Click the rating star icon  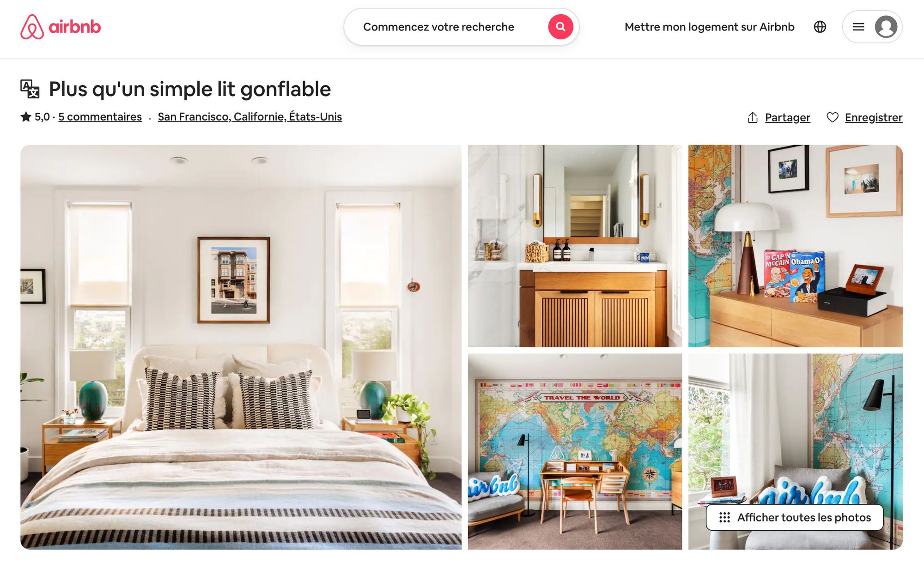coord(26,117)
